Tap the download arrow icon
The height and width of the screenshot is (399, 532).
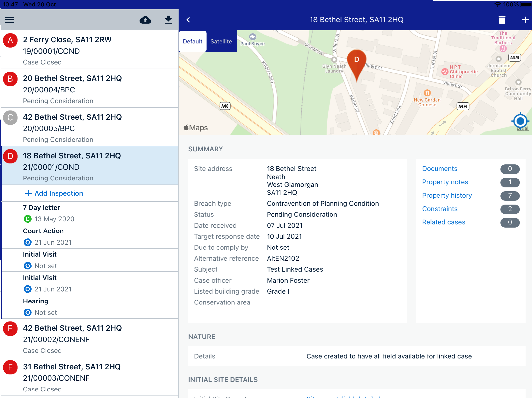click(x=168, y=20)
